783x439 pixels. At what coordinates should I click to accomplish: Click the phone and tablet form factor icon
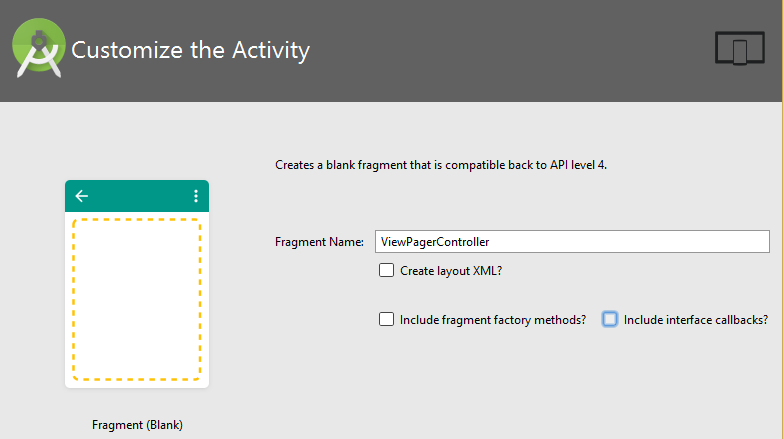click(740, 48)
